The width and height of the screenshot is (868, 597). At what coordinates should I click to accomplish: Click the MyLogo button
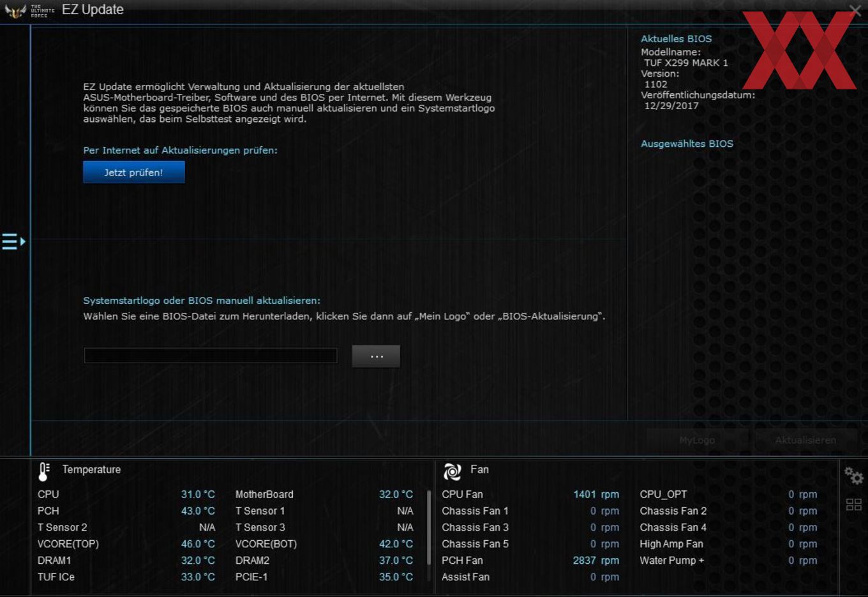(697, 440)
